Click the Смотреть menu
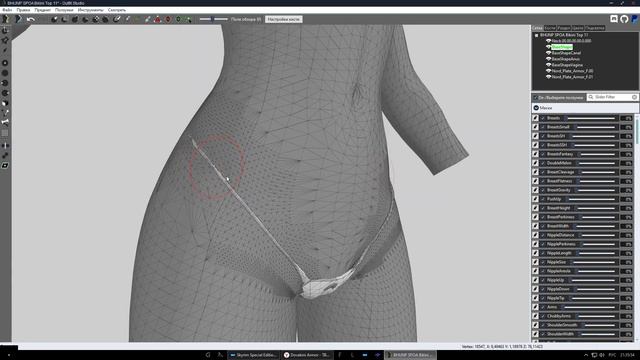Image resolution: width=640 pixels, height=360 pixels. (117, 10)
